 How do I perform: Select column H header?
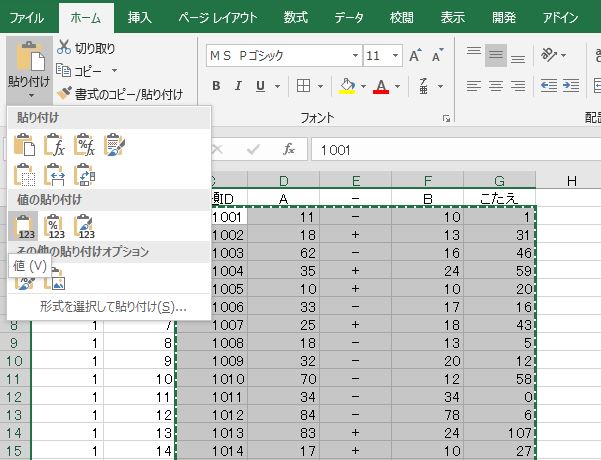pyautogui.click(x=571, y=180)
